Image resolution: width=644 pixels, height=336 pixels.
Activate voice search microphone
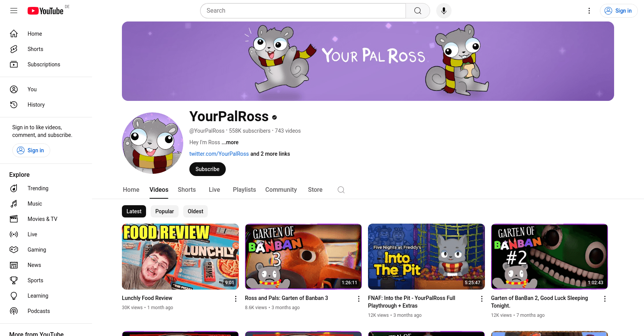444,11
